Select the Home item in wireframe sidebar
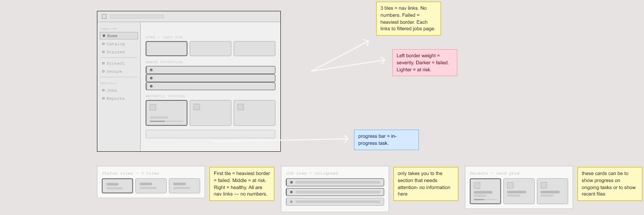The height and width of the screenshot is (215, 644). click(119, 36)
